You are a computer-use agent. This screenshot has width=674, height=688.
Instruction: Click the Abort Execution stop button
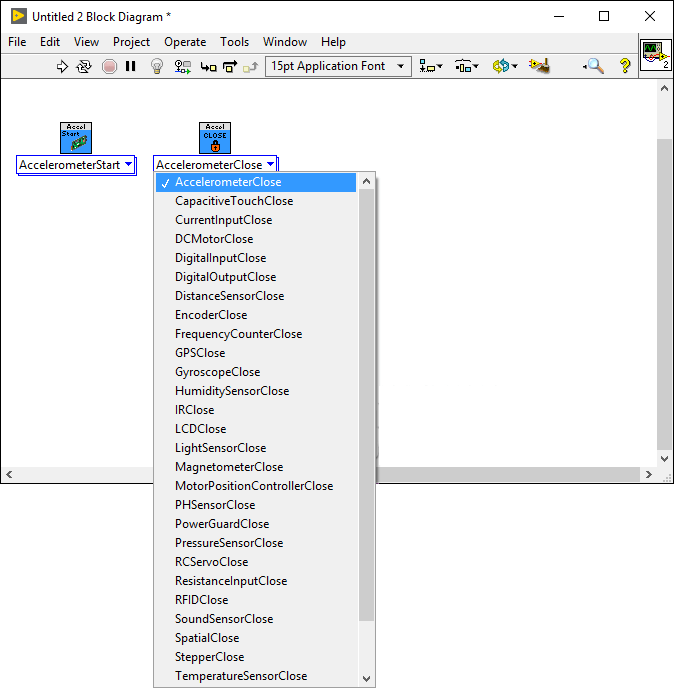click(x=109, y=67)
